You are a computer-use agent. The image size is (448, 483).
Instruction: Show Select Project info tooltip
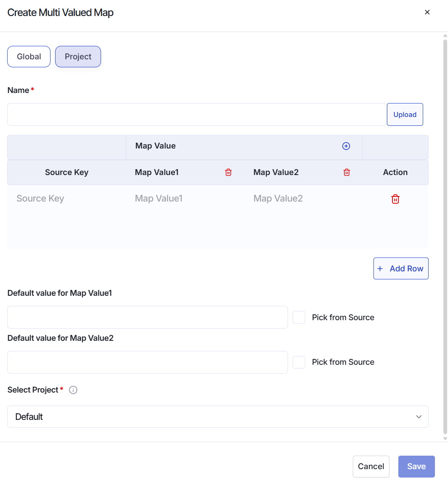73,390
